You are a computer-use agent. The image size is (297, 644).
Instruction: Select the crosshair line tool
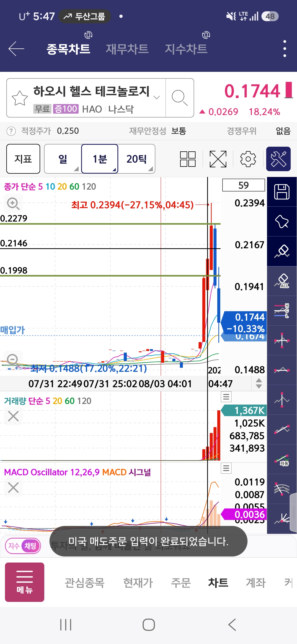point(282,340)
